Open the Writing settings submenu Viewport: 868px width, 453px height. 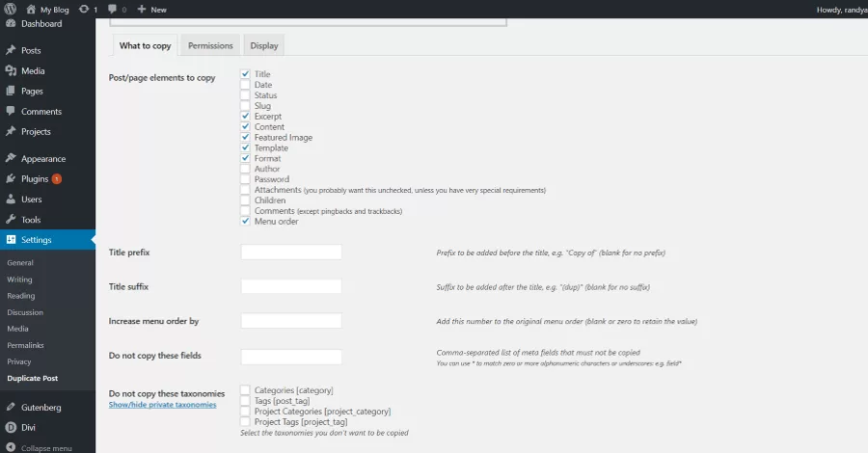click(x=19, y=280)
